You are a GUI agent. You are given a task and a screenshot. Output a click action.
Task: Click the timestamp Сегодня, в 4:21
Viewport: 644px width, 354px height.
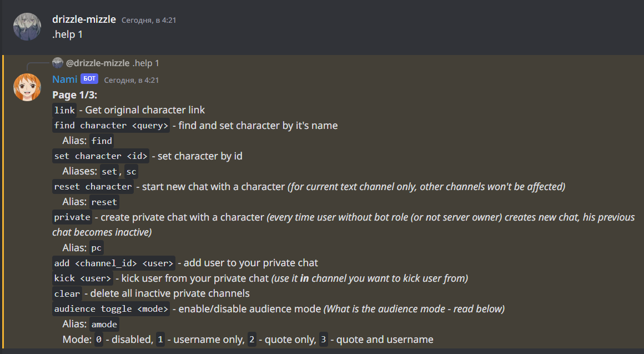point(147,19)
